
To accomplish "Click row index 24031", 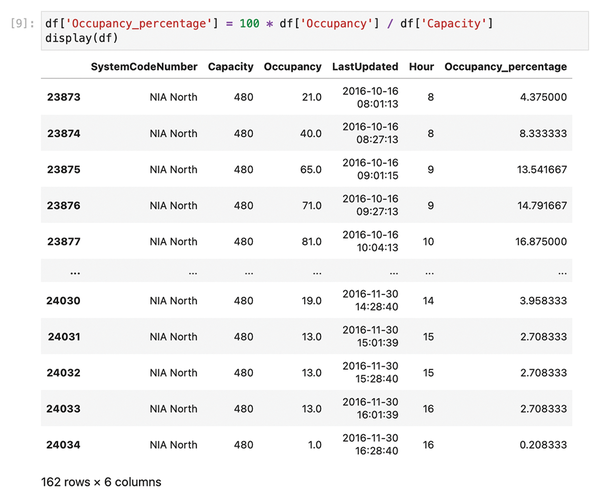I will click(64, 337).
